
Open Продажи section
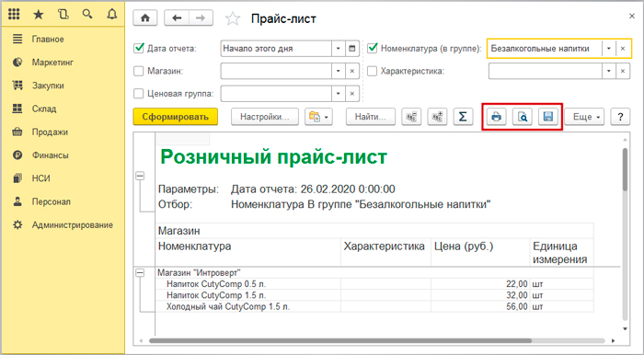pyautogui.click(x=50, y=132)
